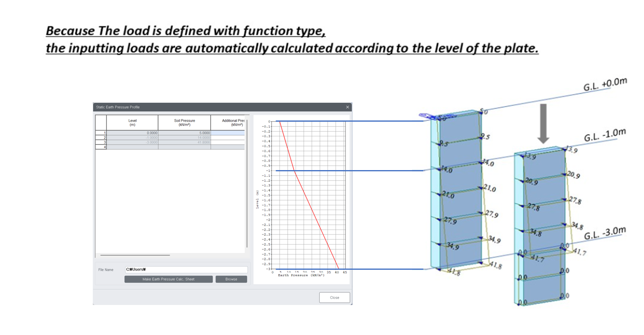The image size is (644, 335).
Task: Click the horizontal scrollbar under the table
Action: 135,255
